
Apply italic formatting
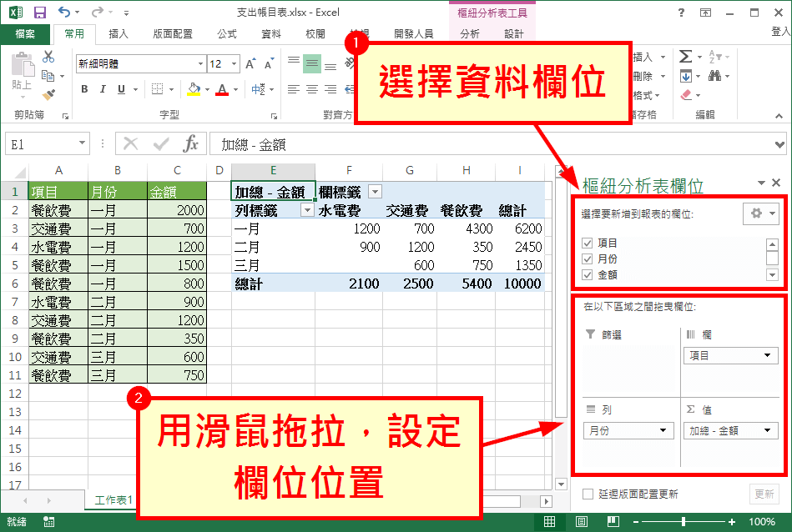pyautogui.click(x=103, y=88)
